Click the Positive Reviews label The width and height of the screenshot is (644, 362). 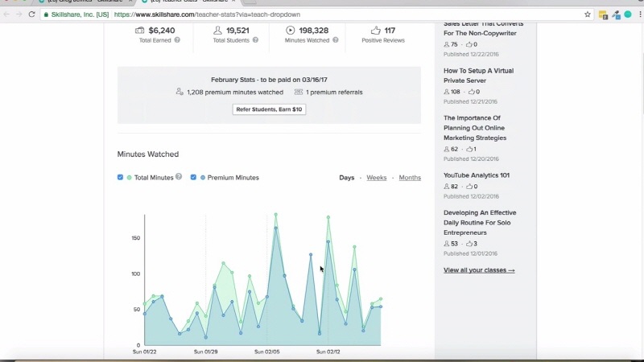coord(383,40)
